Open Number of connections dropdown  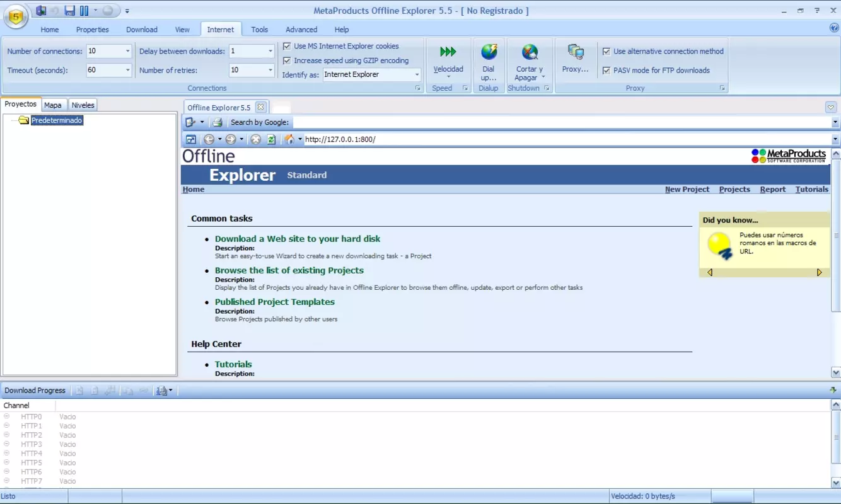[127, 51]
